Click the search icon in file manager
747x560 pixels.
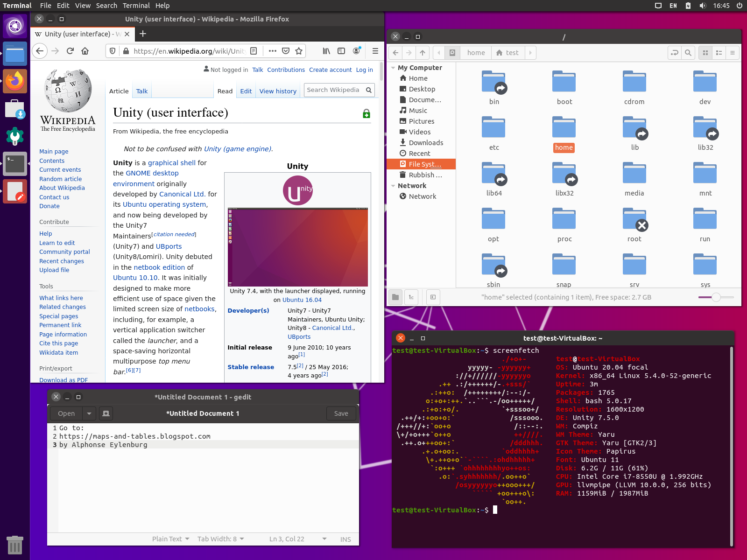coord(688,53)
